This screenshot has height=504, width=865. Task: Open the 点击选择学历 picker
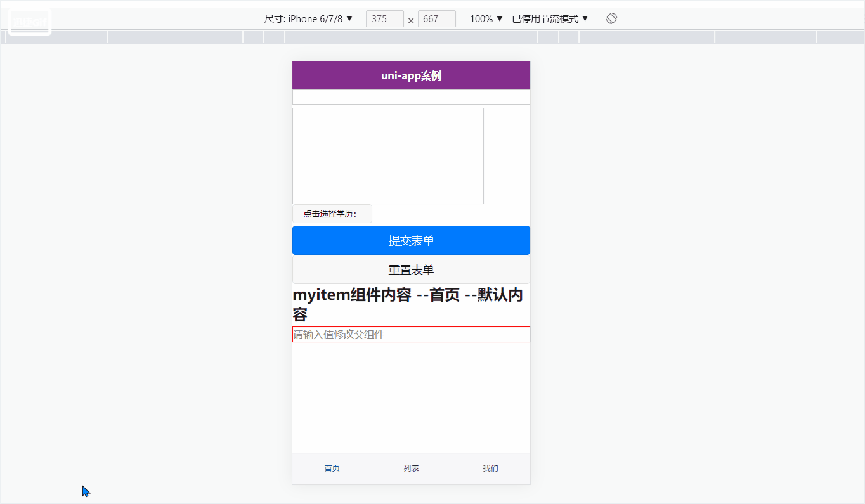click(x=332, y=214)
